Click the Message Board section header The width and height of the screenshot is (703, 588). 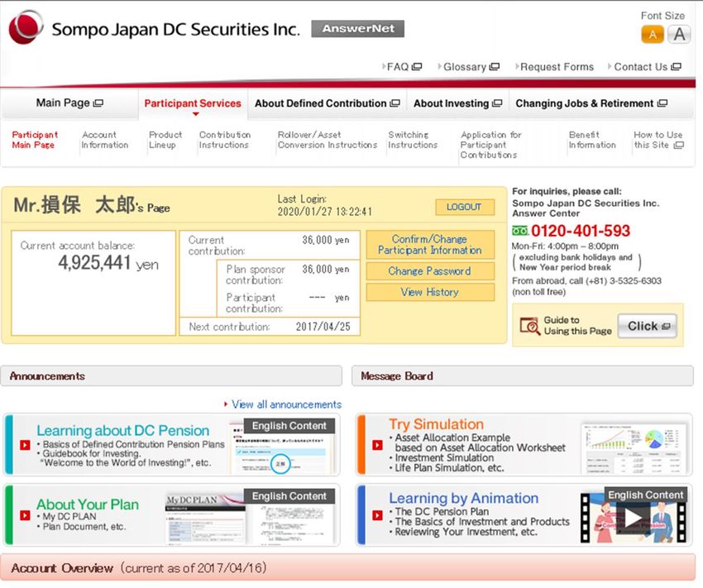coord(523,376)
